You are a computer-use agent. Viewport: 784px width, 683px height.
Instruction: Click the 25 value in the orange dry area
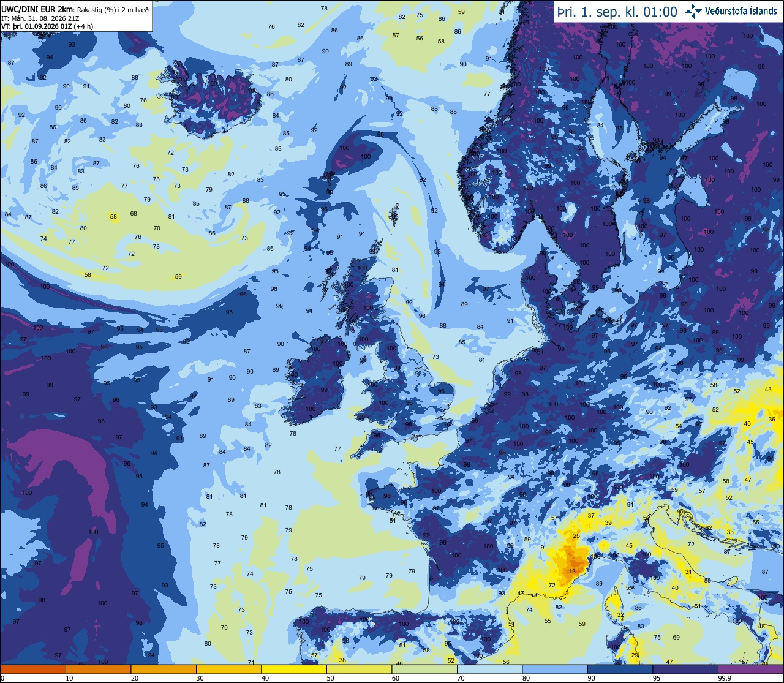(x=576, y=536)
